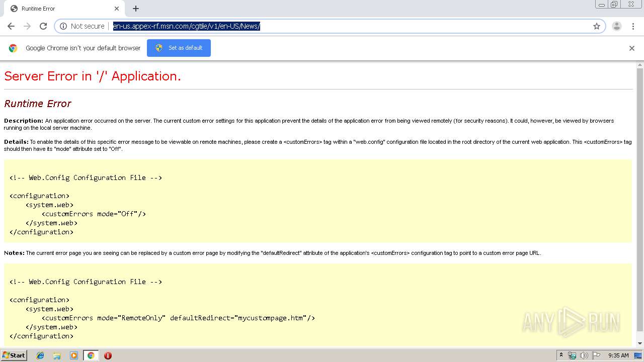Click the page vertical scrollbar thumb

(640, 200)
